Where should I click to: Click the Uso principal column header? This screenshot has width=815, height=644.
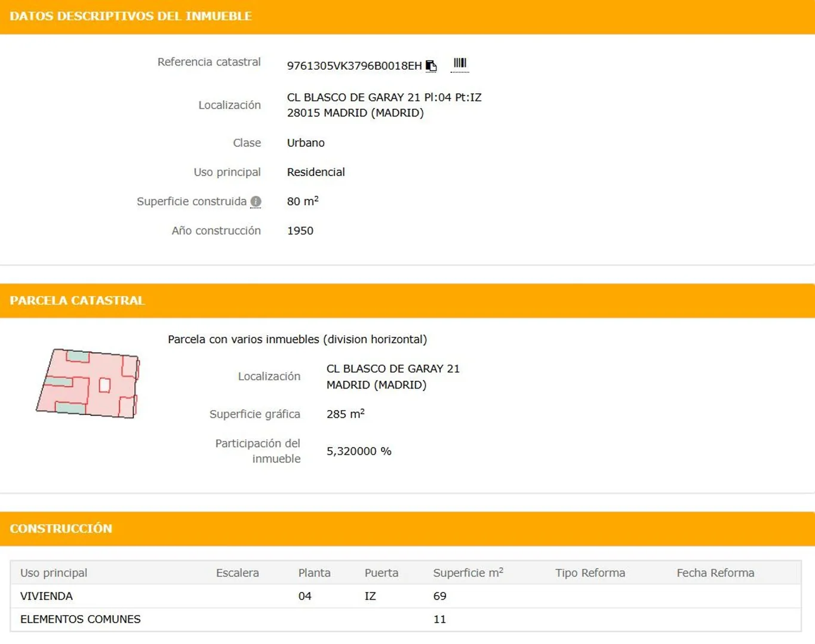tap(54, 573)
